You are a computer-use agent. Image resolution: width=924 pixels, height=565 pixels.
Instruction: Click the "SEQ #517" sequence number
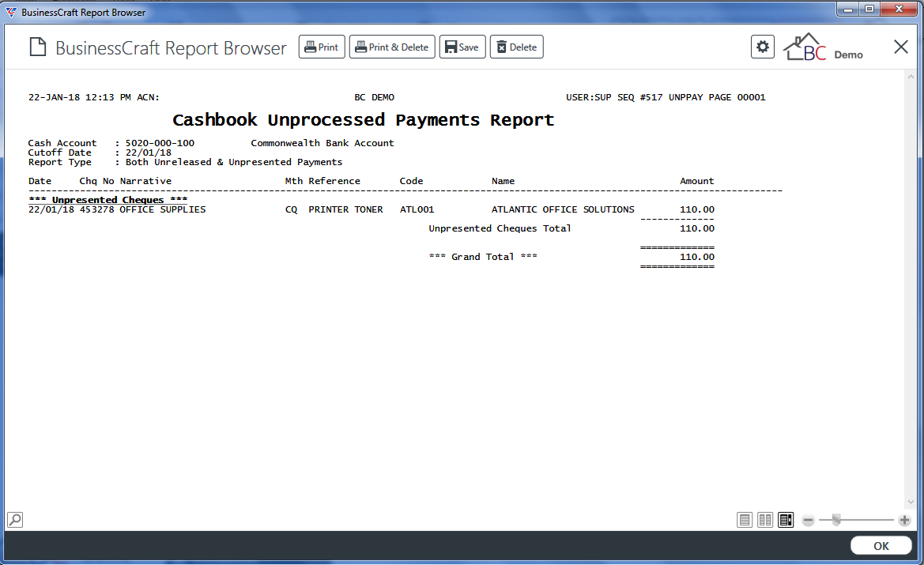(640, 97)
